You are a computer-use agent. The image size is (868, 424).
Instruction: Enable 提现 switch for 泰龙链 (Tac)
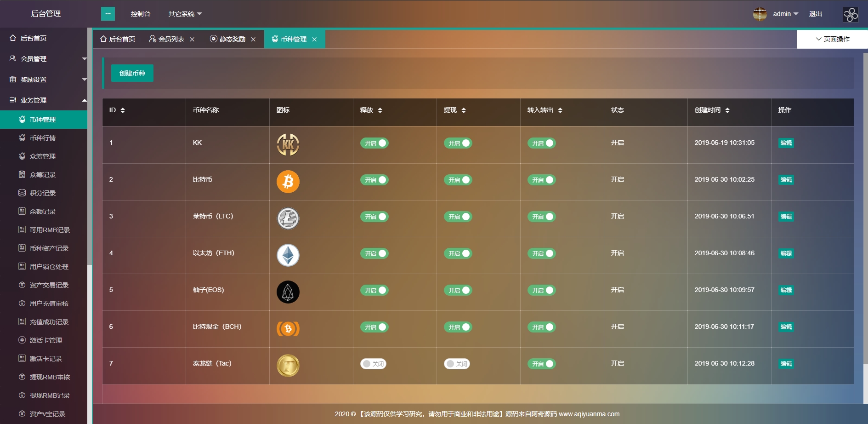click(457, 364)
